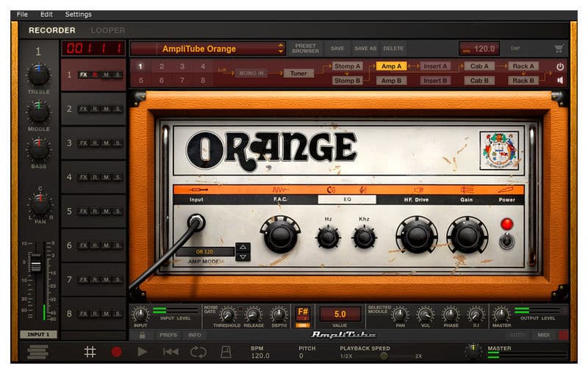
Task: Switch to the LOOPER tab
Action: [x=107, y=30]
